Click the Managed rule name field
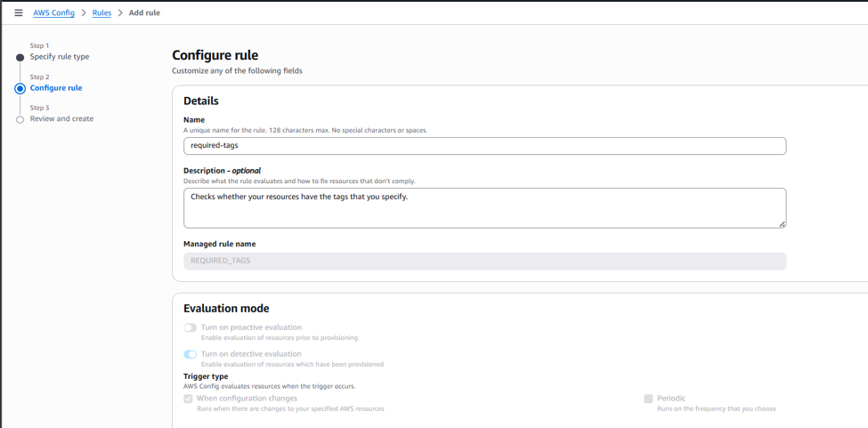 click(484, 261)
